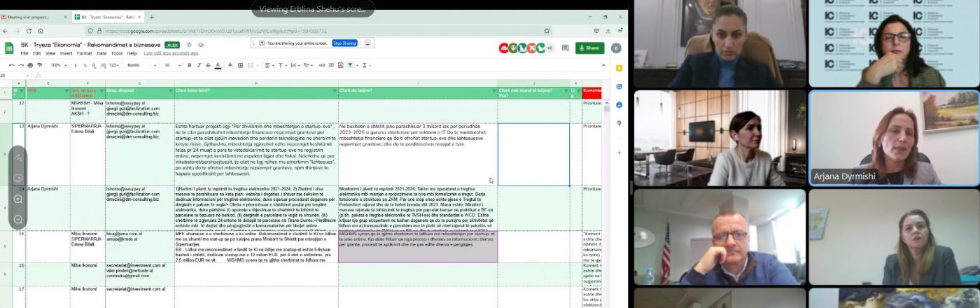
Task: Star the spreadsheet document title
Action: coord(189,45)
